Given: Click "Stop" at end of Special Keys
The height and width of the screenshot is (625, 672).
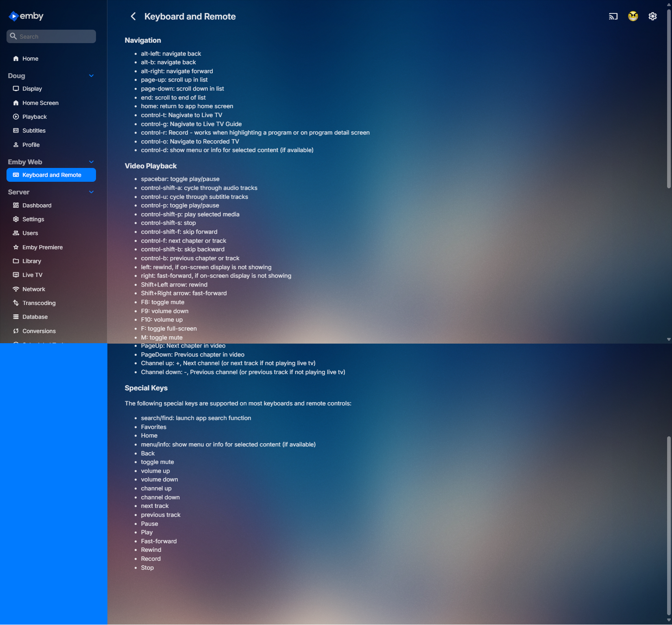Looking at the screenshot, I should click(x=147, y=568).
